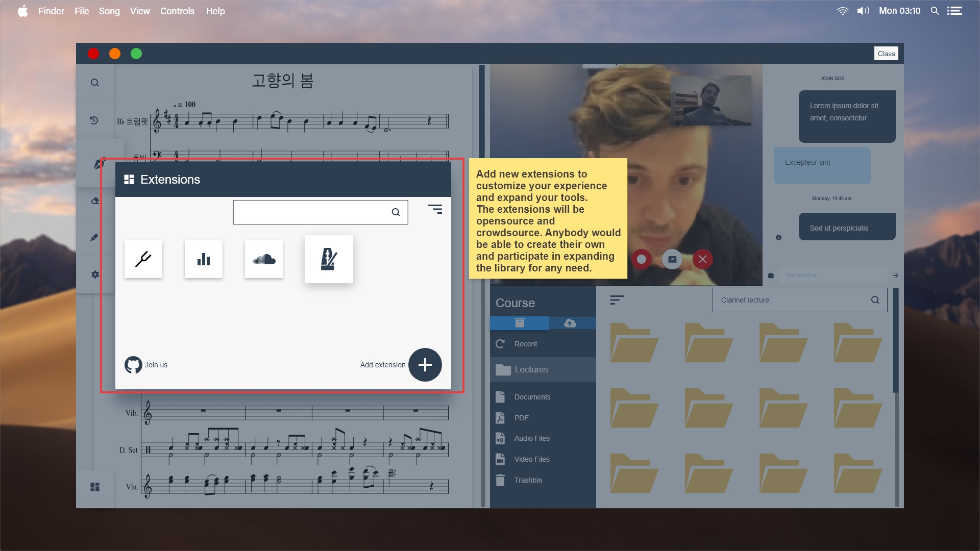This screenshot has height=551, width=980.
Task: Open the extensions filter menu
Action: coord(435,209)
